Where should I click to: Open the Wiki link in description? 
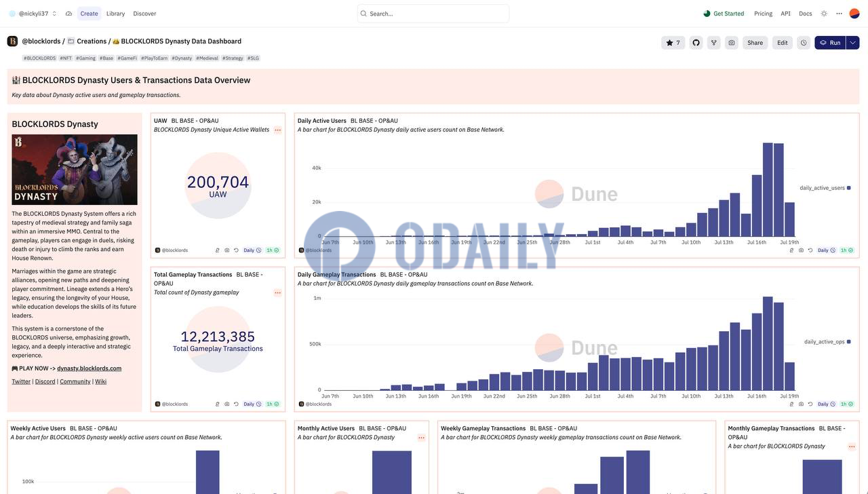click(100, 381)
